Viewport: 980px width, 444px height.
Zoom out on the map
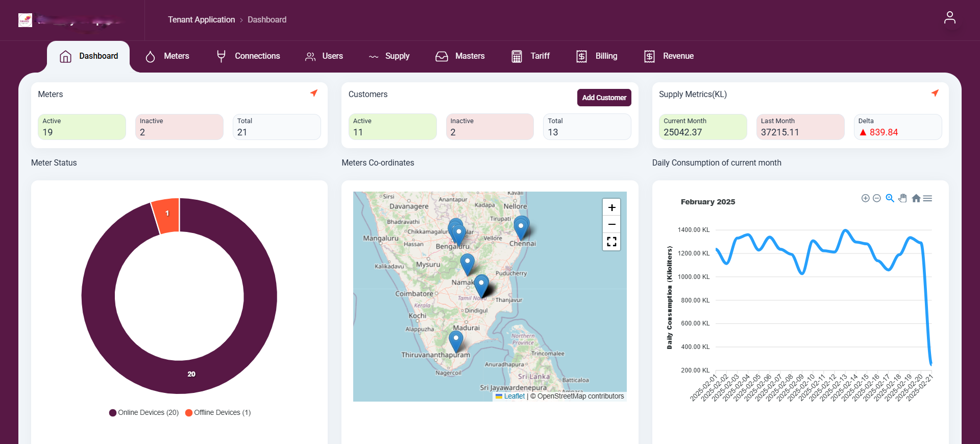[x=611, y=224]
